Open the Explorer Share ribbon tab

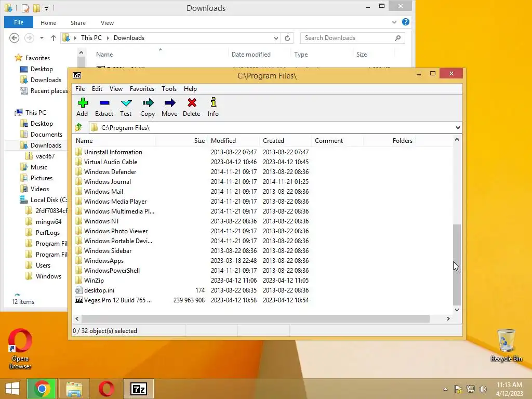(x=78, y=23)
